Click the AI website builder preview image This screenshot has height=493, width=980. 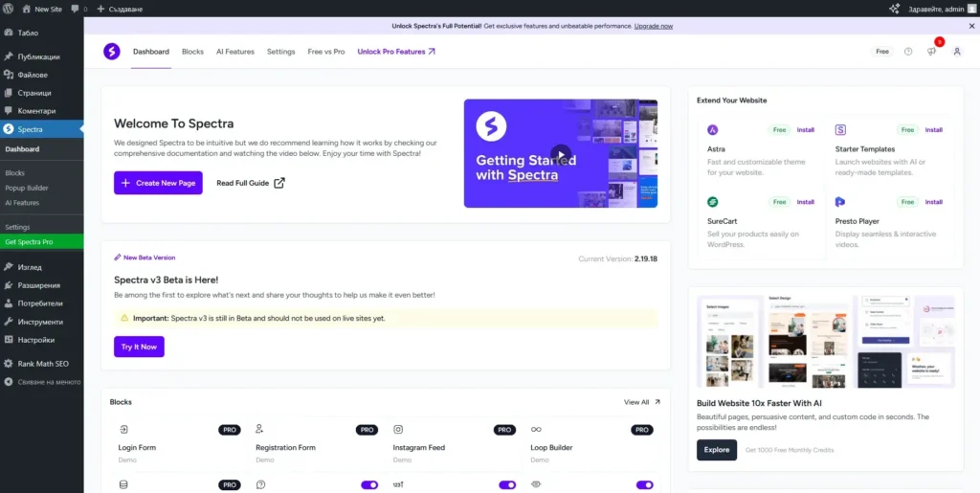point(826,341)
